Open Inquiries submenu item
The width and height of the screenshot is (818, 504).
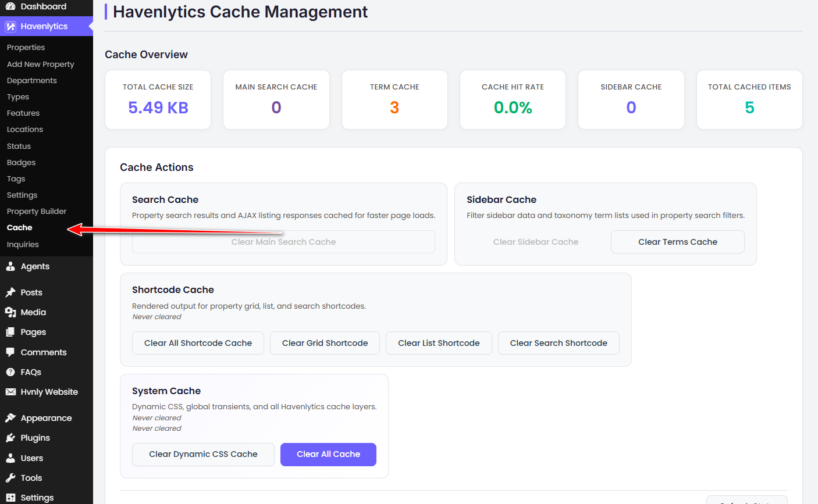(23, 244)
